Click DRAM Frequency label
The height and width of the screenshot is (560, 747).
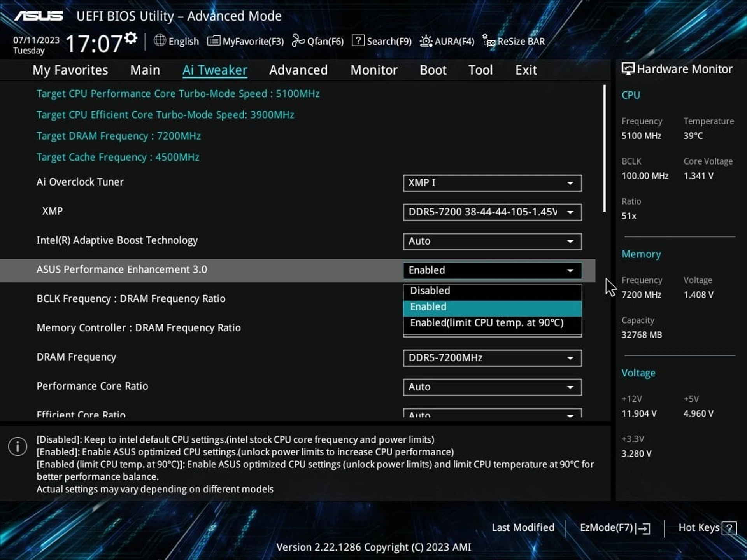(x=76, y=357)
